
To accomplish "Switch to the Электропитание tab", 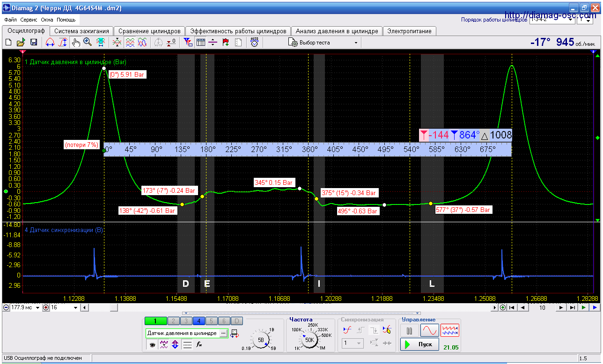I will (x=409, y=31).
